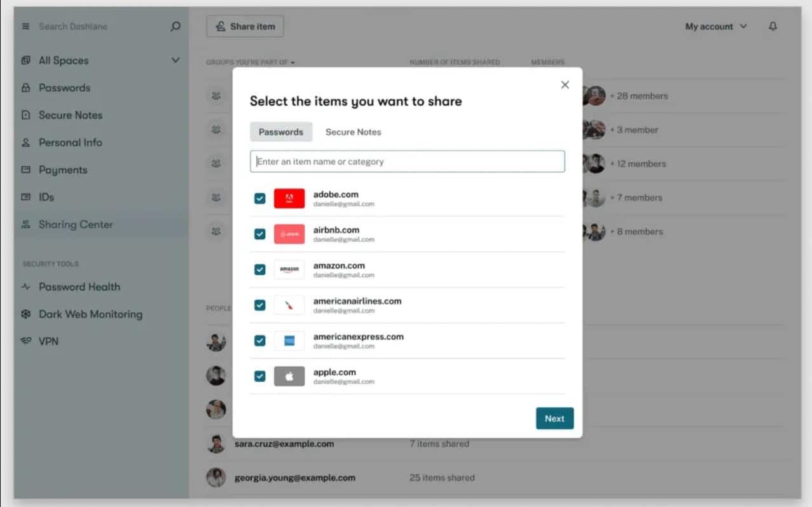
Task: Switch to the Secure Notes tab
Action: coord(353,132)
